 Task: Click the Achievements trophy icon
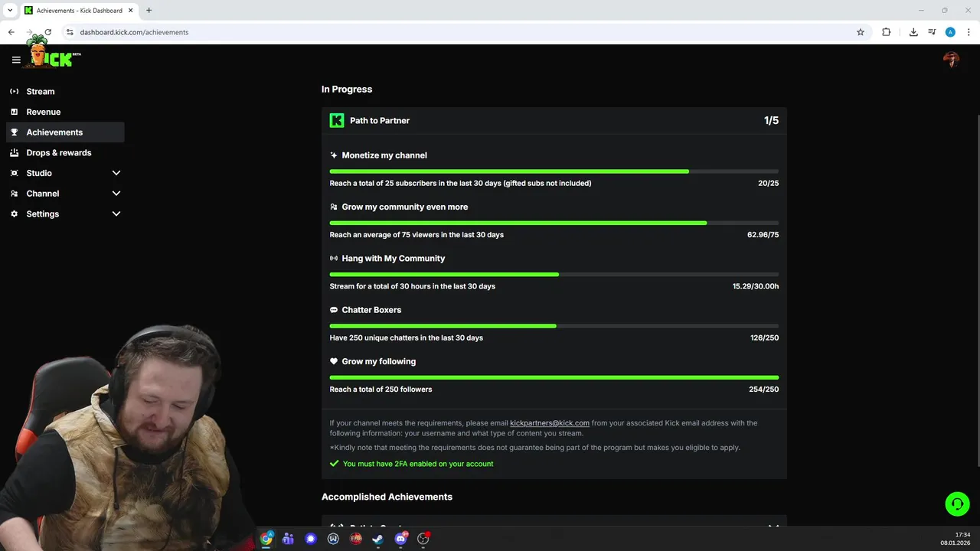(x=14, y=132)
